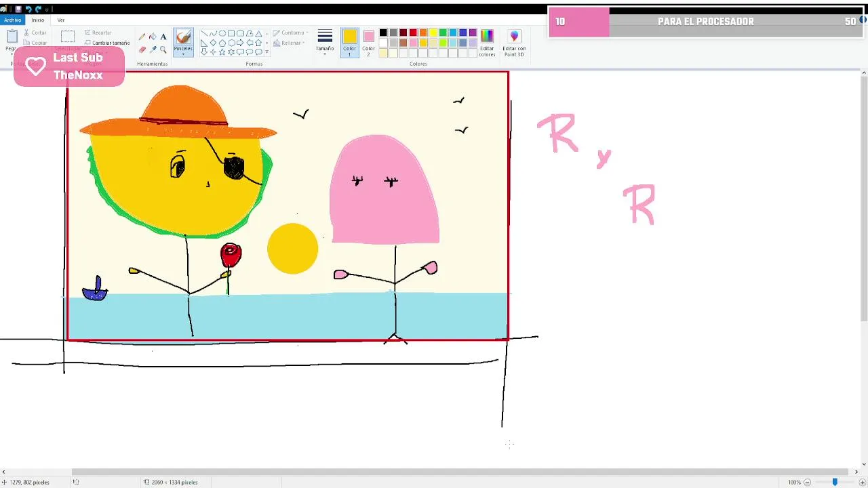868x488 pixels.
Task: Pick the black color swatch
Action: 383,33
